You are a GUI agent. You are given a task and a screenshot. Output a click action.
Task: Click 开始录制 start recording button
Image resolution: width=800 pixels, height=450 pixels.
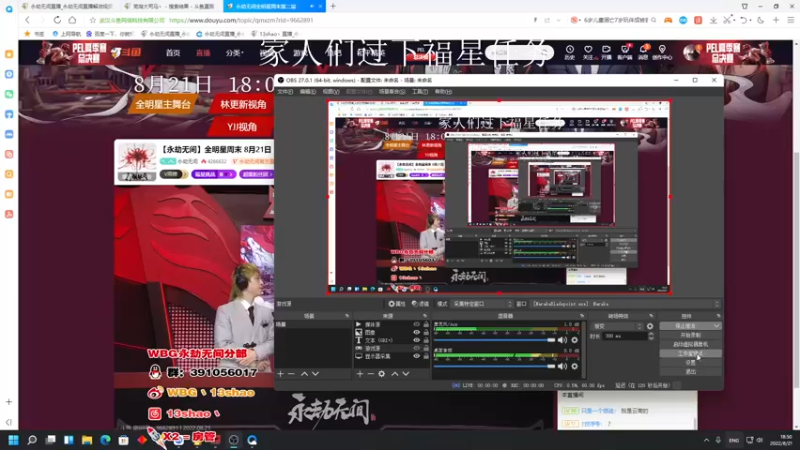(690, 335)
